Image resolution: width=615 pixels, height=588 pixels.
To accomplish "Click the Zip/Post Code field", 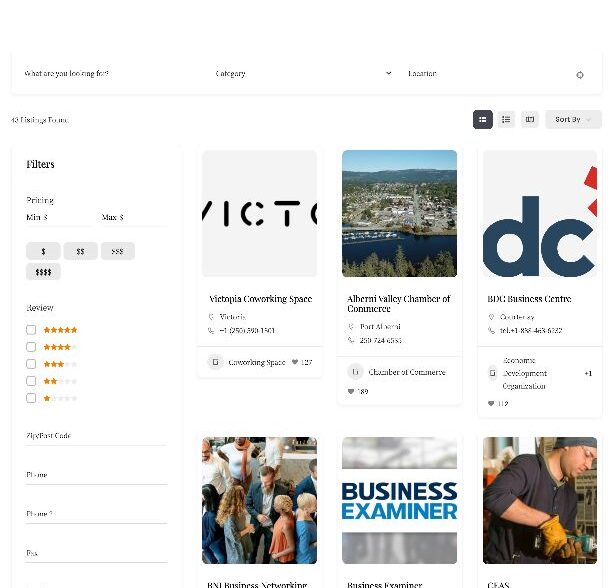I will tap(96, 436).
